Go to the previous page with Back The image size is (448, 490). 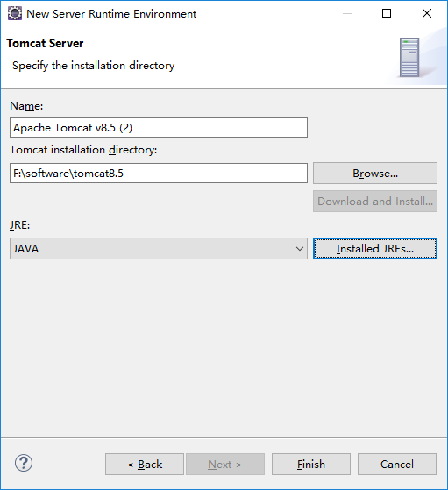coord(145,465)
